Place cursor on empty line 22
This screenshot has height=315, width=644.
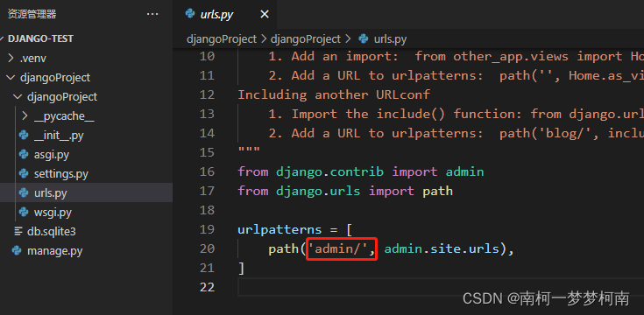tap(440, 287)
